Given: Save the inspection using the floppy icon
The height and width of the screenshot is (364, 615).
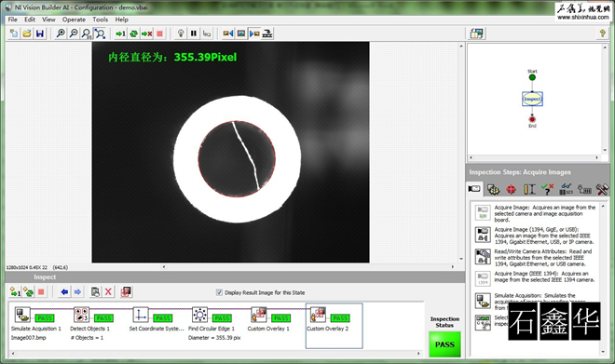Looking at the screenshot, I should [40, 34].
